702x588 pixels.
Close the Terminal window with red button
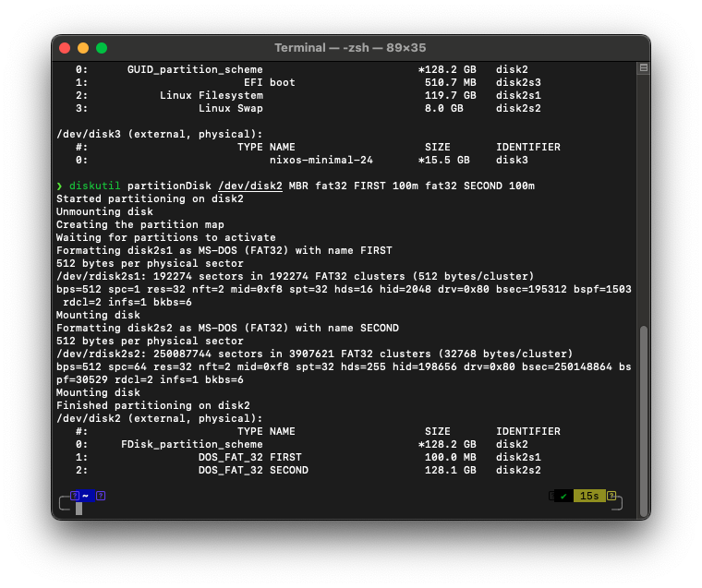click(65, 48)
